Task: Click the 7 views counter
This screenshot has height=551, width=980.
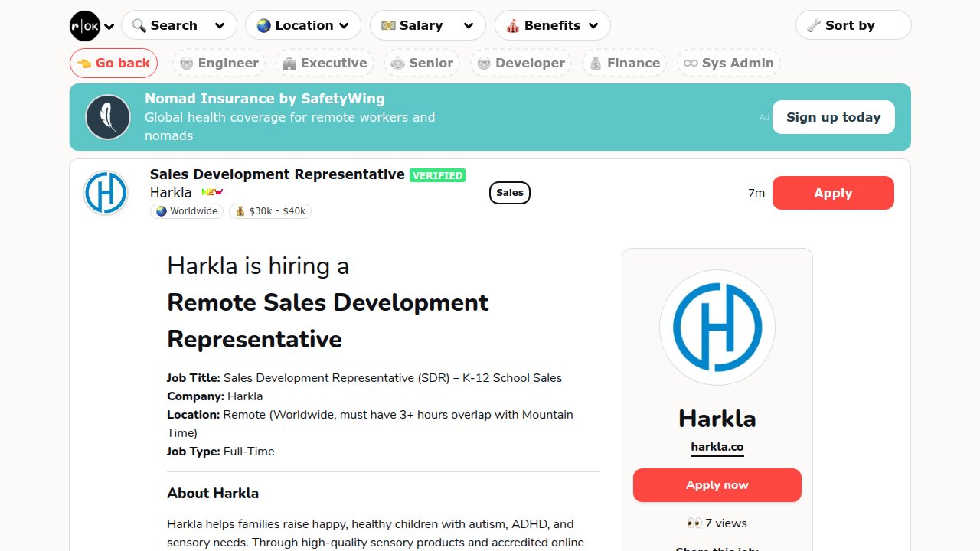Action: click(x=717, y=523)
